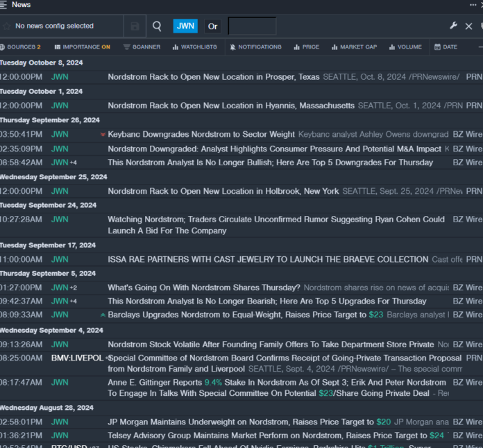Toggle the Or search operator

[x=212, y=26]
